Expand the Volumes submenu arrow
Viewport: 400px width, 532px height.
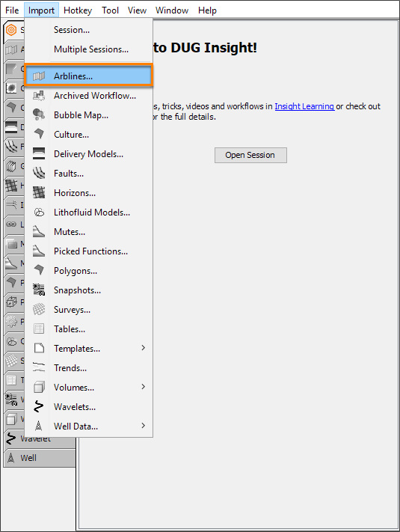pos(144,387)
